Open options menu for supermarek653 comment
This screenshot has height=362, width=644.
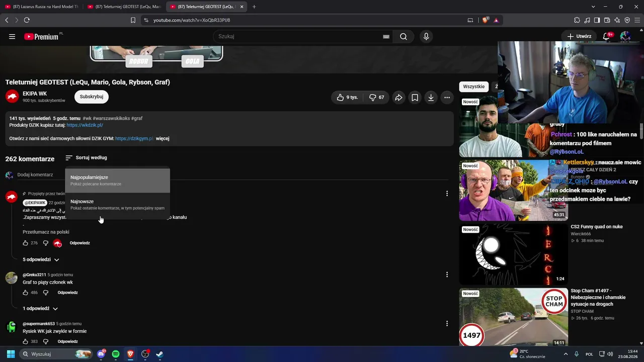click(x=447, y=324)
